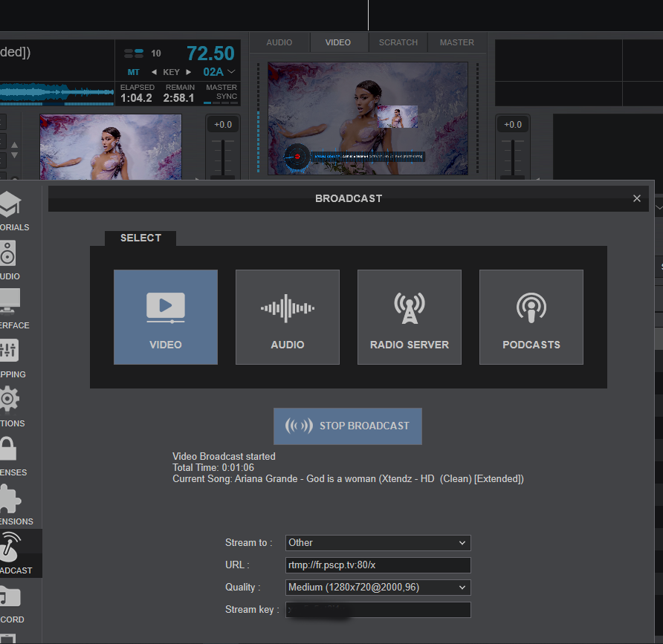Viewport: 663px width, 644px height.
Task: Click the 'Total Time: 0:01:06' text
Action: pos(213,467)
